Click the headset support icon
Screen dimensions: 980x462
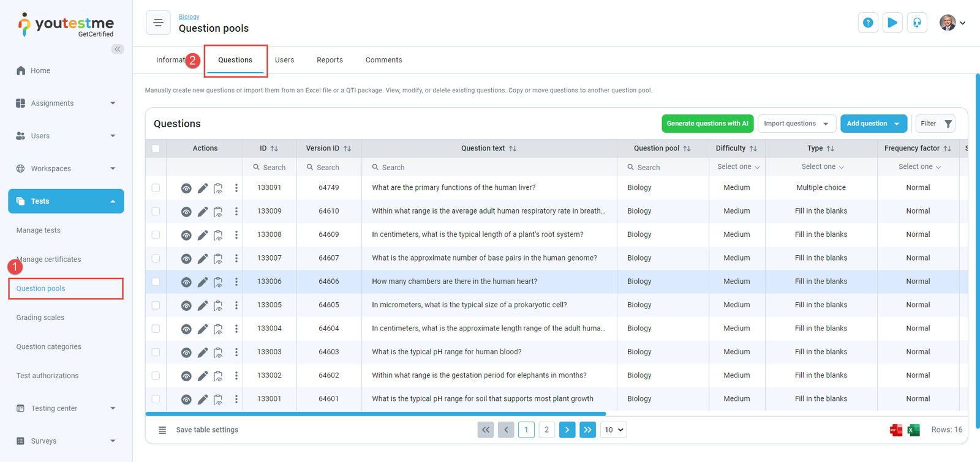click(917, 23)
